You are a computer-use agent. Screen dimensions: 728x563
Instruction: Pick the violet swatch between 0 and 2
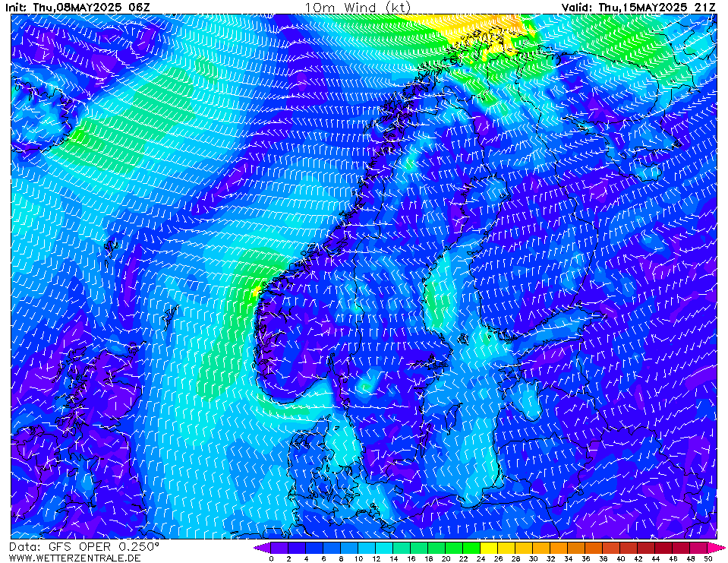tap(279, 548)
